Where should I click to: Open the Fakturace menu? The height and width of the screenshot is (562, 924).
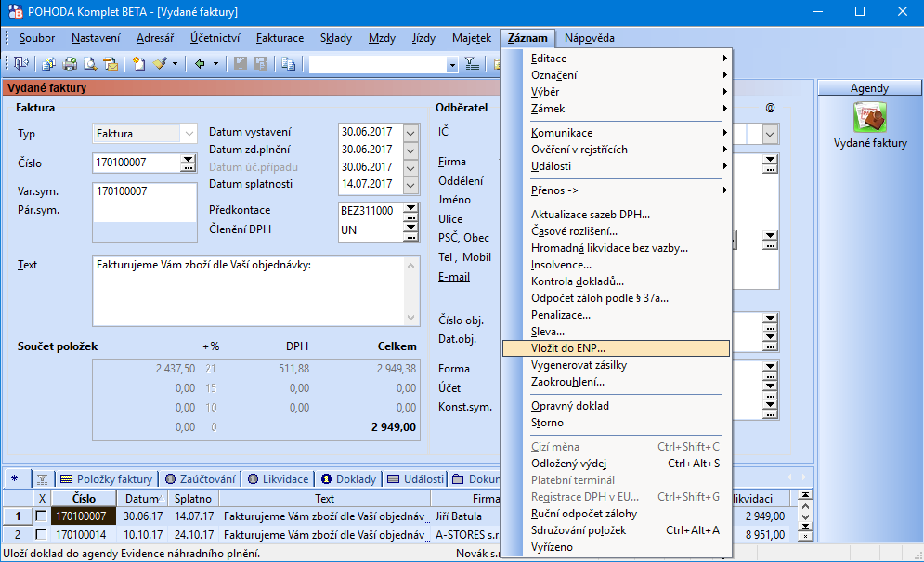pos(280,38)
